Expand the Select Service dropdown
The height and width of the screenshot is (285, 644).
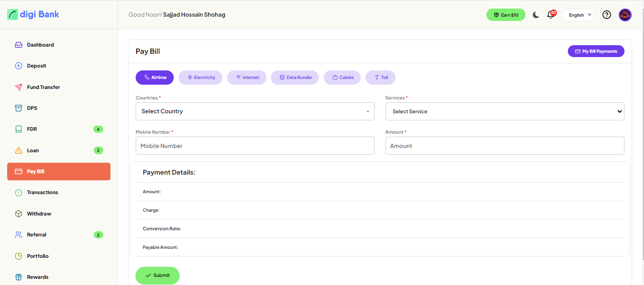click(x=505, y=111)
